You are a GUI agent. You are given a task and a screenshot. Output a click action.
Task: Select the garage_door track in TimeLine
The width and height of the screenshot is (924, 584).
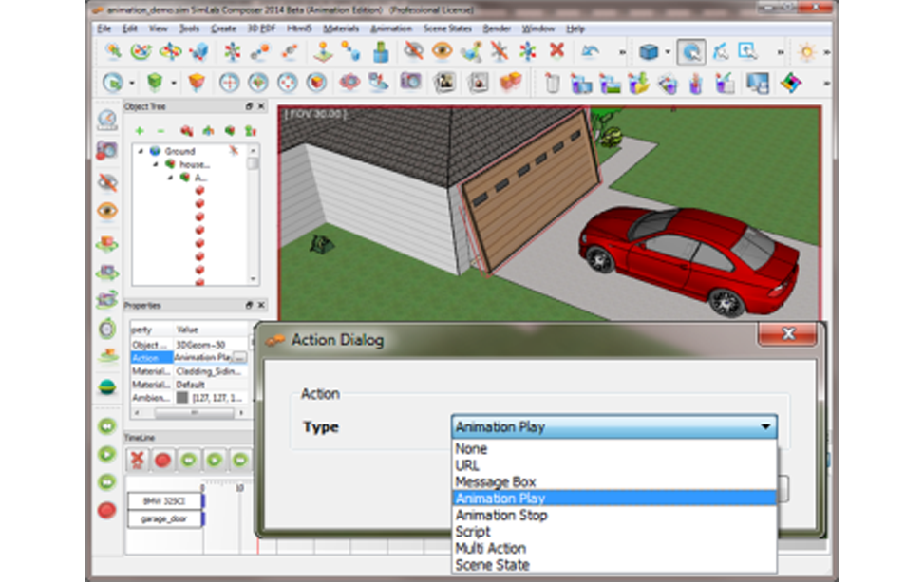click(164, 519)
